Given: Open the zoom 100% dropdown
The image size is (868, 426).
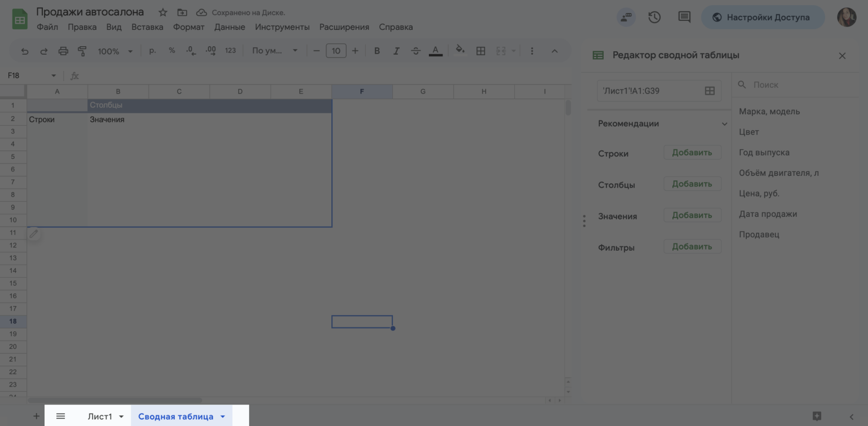Looking at the screenshot, I should pos(115,51).
